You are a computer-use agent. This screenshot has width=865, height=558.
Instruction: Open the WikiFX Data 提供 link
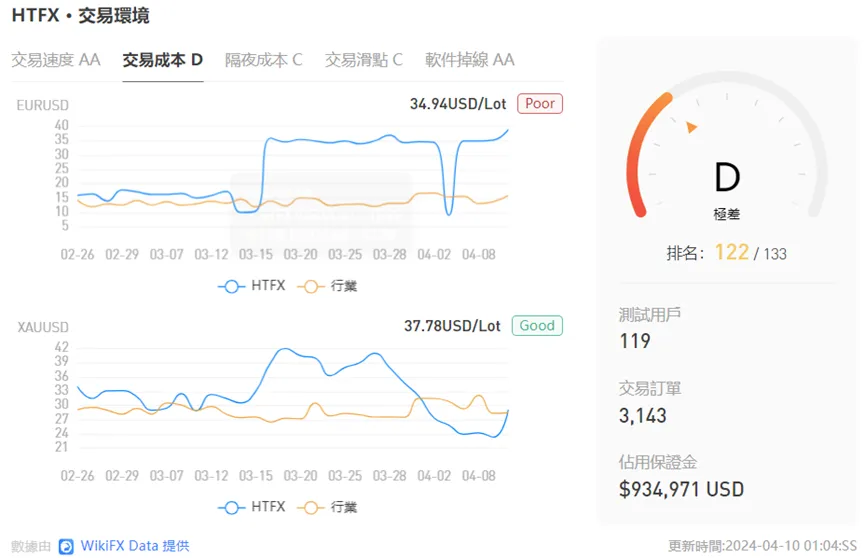135,546
